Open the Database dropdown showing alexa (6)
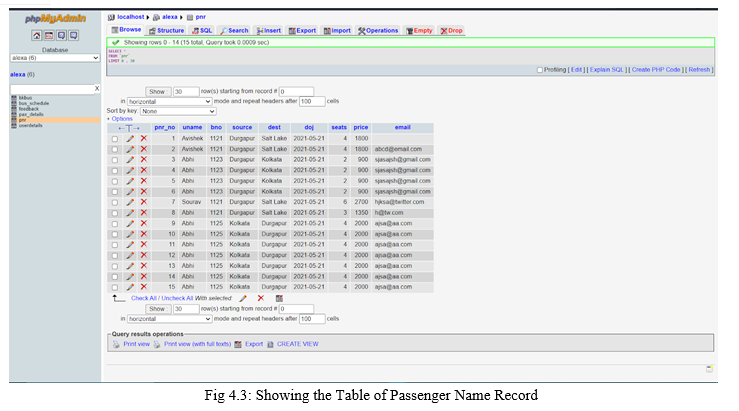Image resolution: width=739 pixels, height=411 pixels. (55, 58)
